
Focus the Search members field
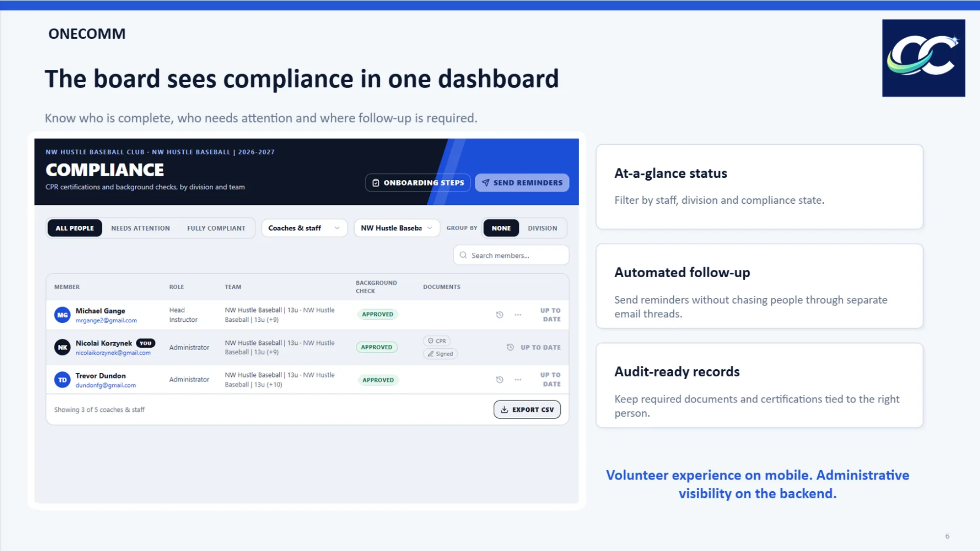tap(511, 255)
